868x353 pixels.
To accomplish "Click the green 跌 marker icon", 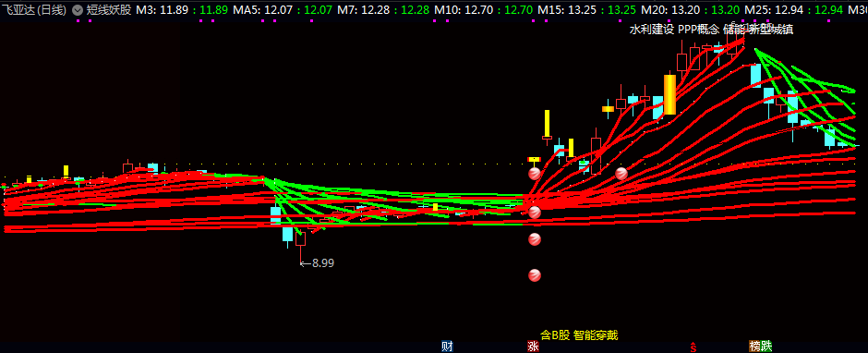I will click(766, 347).
